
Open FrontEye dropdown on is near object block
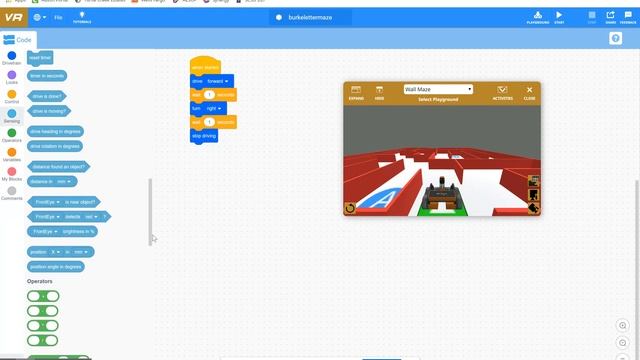[x=47, y=202]
